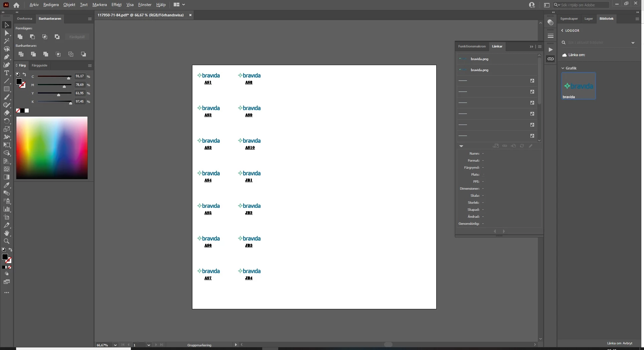Image resolution: width=644 pixels, height=350 pixels.
Task: Open the Actions play icon in dock
Action: click(x=550, y=49)
